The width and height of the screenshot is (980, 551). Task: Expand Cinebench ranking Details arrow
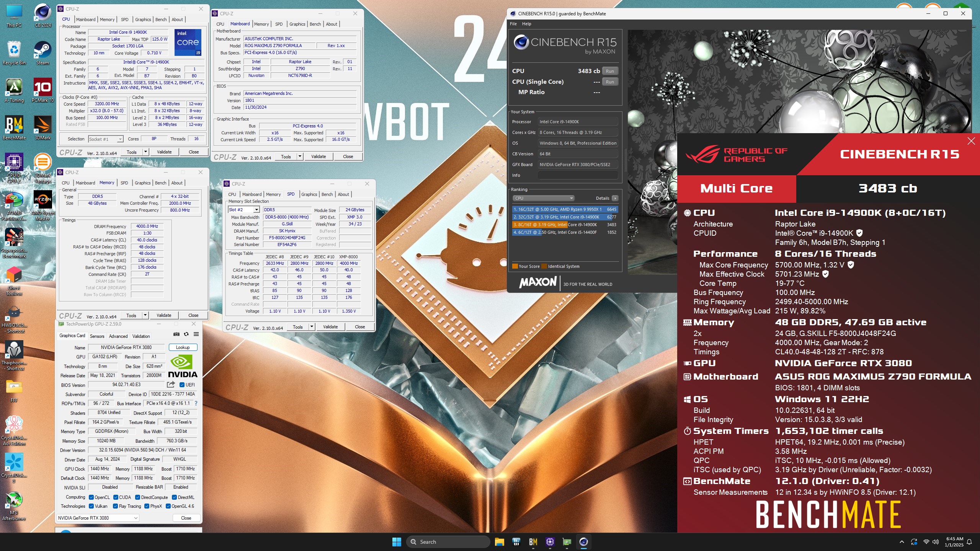[x=615, y=198]
